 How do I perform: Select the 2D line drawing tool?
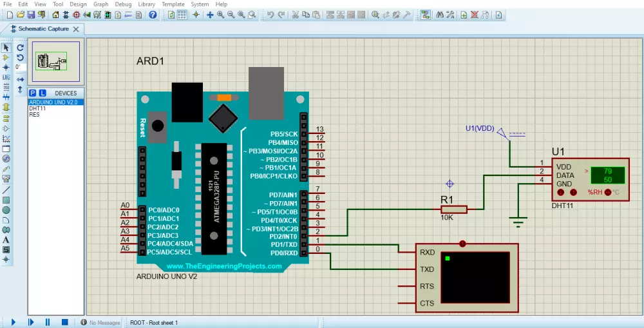6,190
